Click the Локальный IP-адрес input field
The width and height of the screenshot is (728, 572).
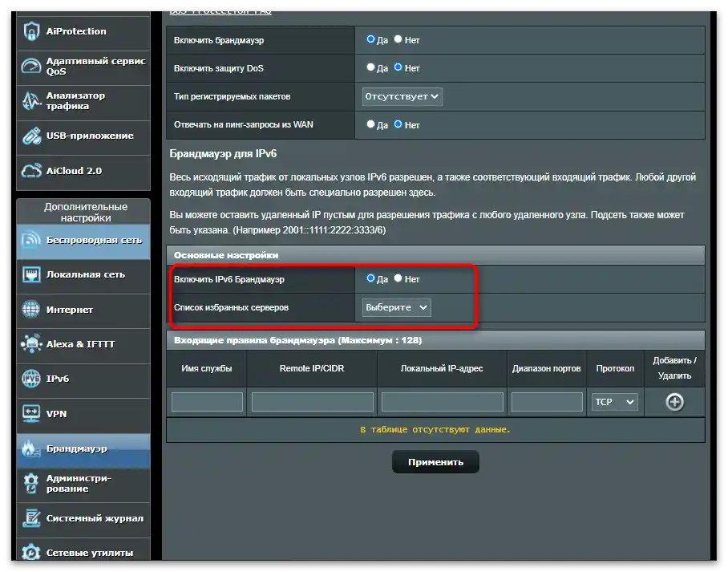[443, 402]
